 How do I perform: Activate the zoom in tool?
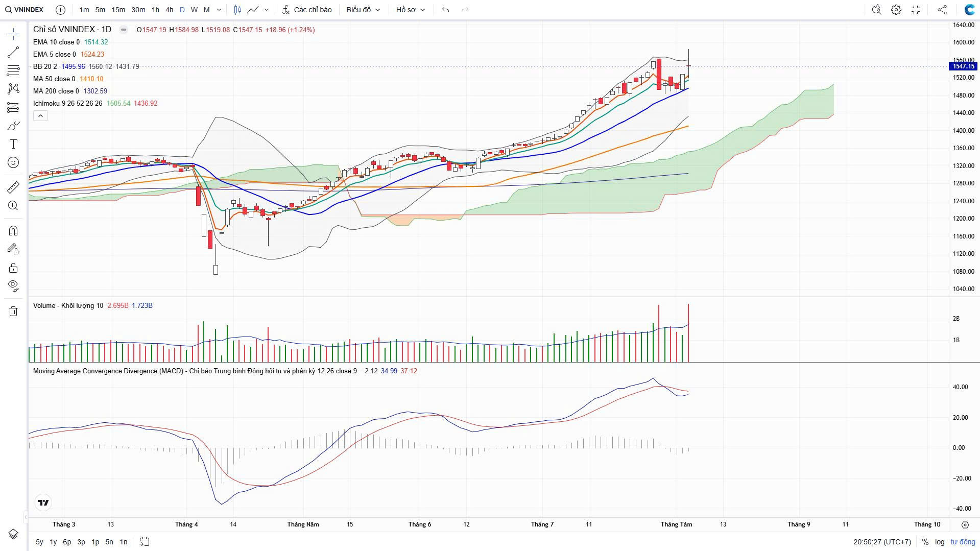point(13,206)
